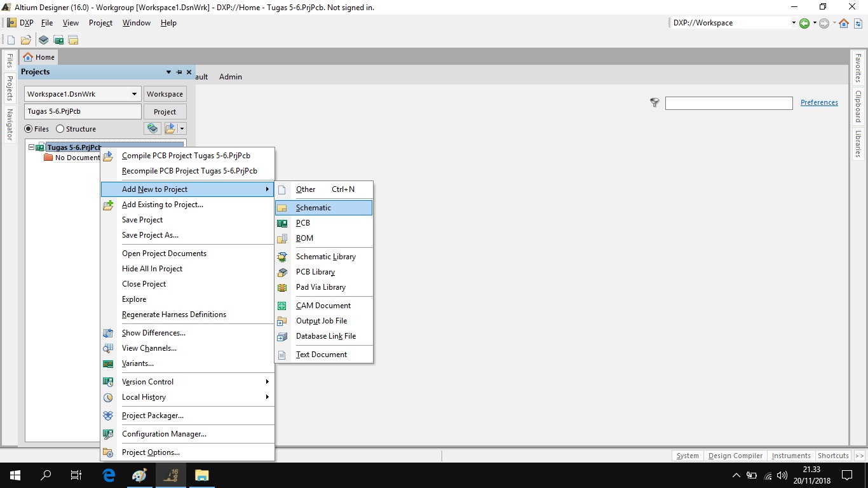Click the Project Packager dropbox icon
The height and width of the screenshot is (488, 868).
tap(109, 416)
